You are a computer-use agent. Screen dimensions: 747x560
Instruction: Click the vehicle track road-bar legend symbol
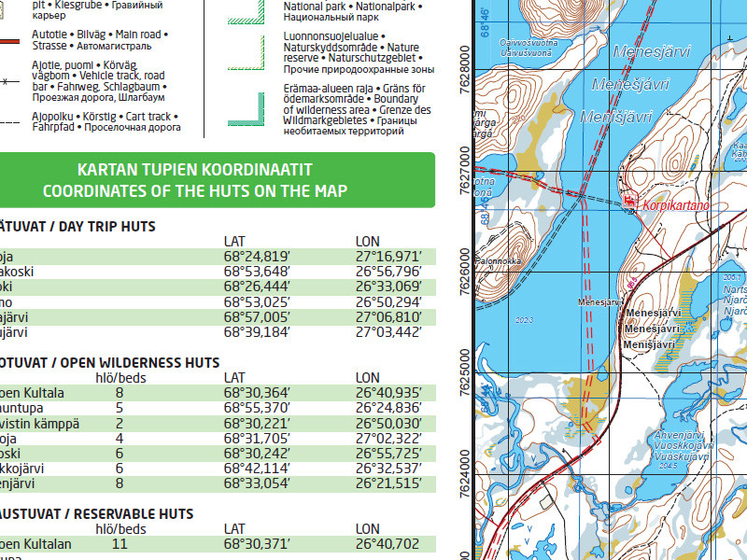click(9, 82)
